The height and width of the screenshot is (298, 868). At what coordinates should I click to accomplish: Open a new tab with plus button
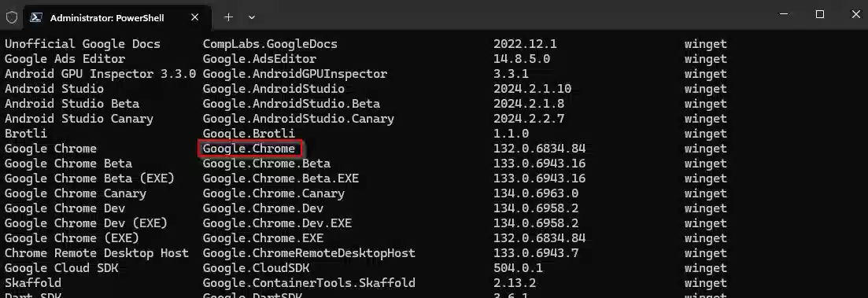tap(229, 17)
